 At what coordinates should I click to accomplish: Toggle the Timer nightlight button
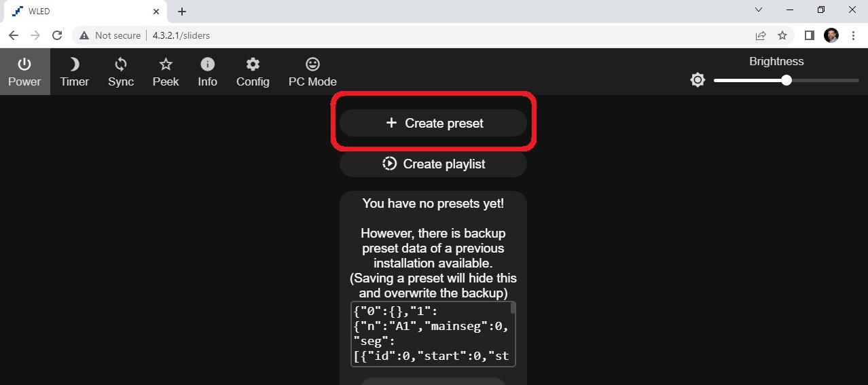click(x=74, y=72)
